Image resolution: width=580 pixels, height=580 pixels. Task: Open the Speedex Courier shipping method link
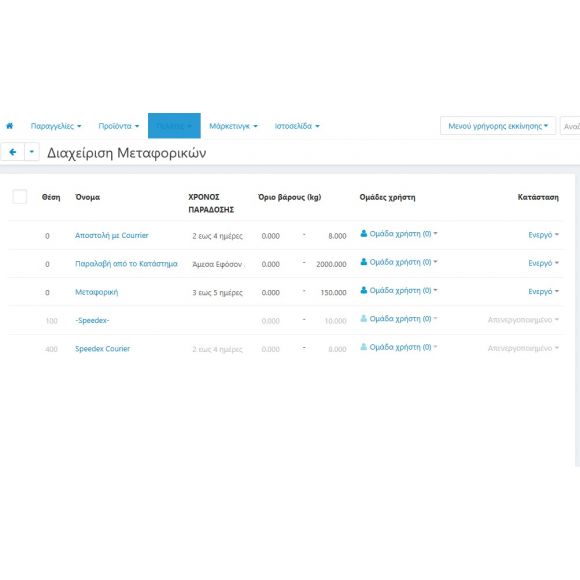point(102,349)
